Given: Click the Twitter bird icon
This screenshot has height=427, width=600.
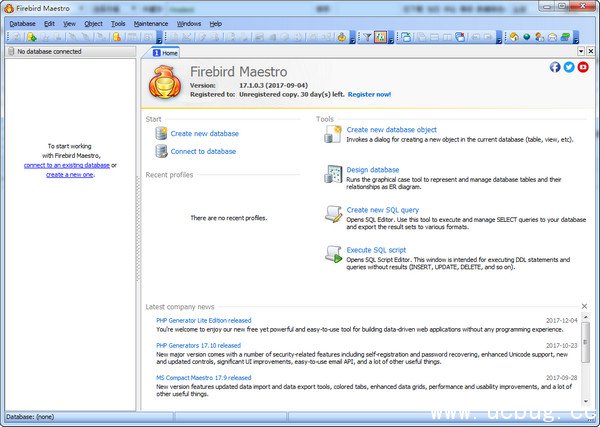Looking at the screenshot, I should tap(569, 67).
